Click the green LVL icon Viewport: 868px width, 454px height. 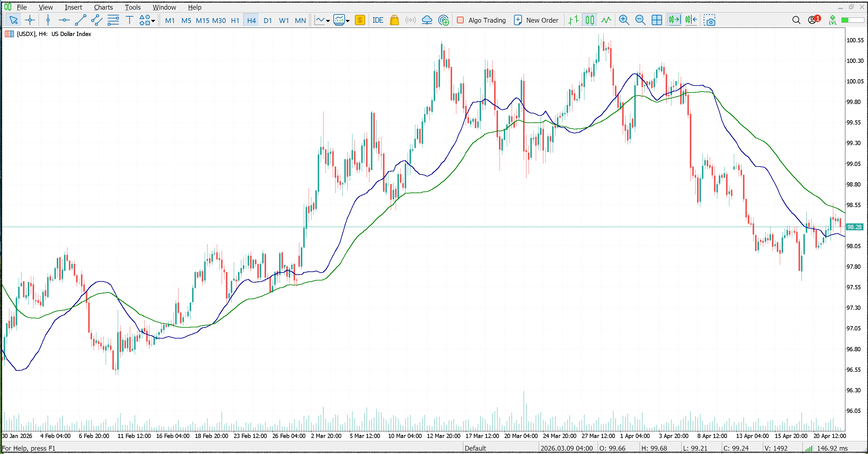click(832, 20)
